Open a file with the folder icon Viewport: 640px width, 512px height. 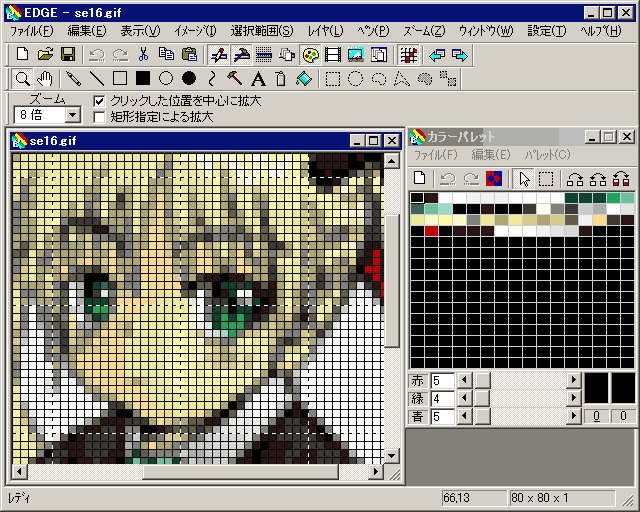45,55
